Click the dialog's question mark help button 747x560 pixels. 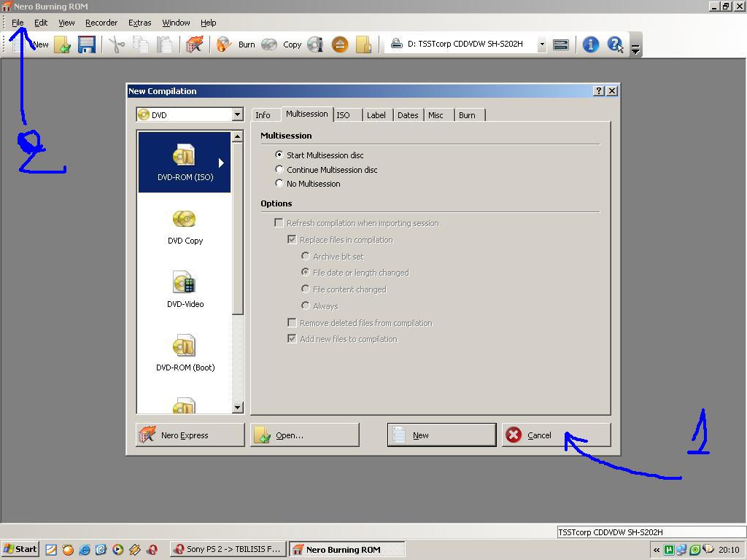599,91
